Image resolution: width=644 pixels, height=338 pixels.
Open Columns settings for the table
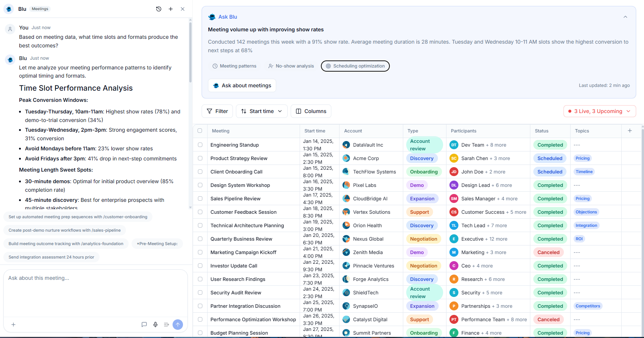click(x=310, y=111)
